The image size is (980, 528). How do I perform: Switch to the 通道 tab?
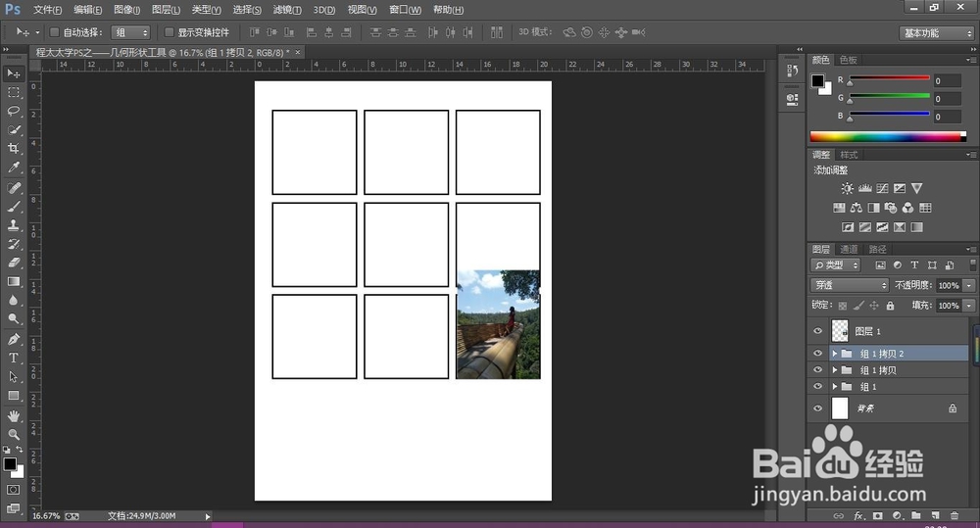[x=848, y=249]
